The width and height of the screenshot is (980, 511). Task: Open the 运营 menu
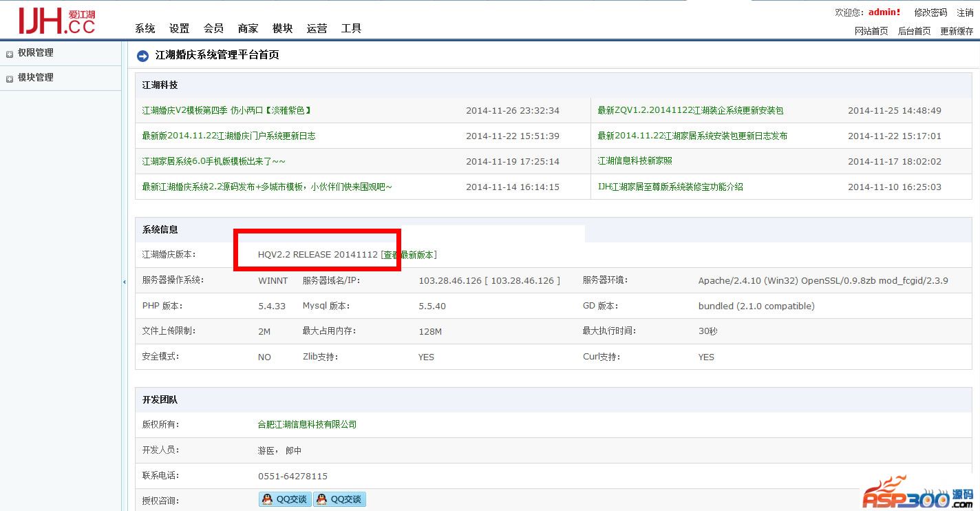coord(317,28)
